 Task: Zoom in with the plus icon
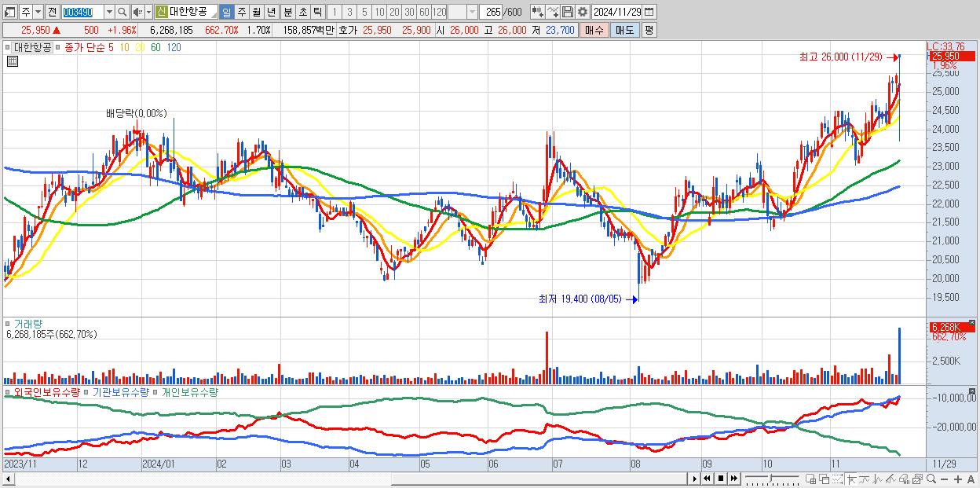(x=958, y=479)
